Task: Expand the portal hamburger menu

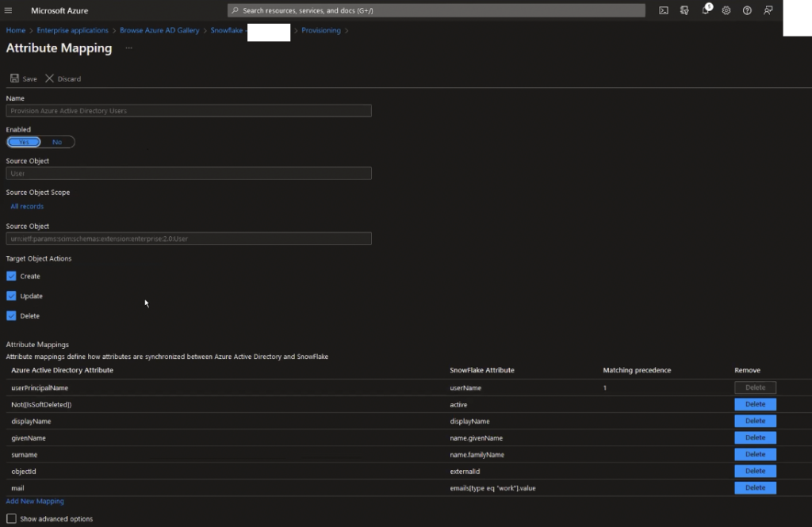Action: (9, 10)
